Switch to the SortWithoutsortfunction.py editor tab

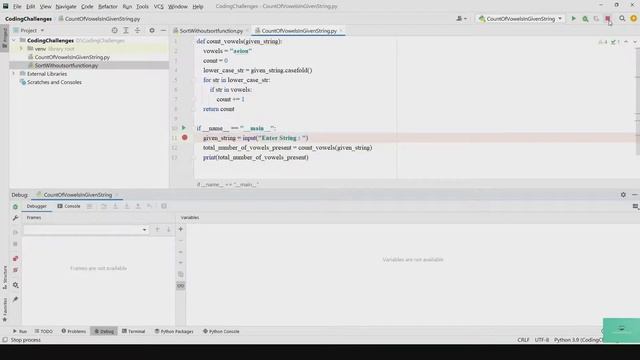[211, 31]
